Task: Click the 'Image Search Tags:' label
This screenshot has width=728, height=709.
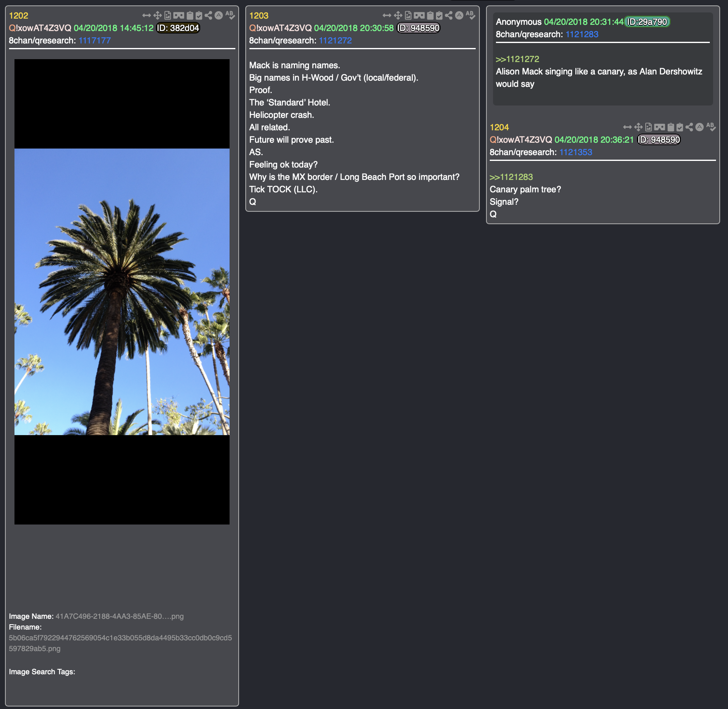Action: pyautogui.click(x=42, y=672)
